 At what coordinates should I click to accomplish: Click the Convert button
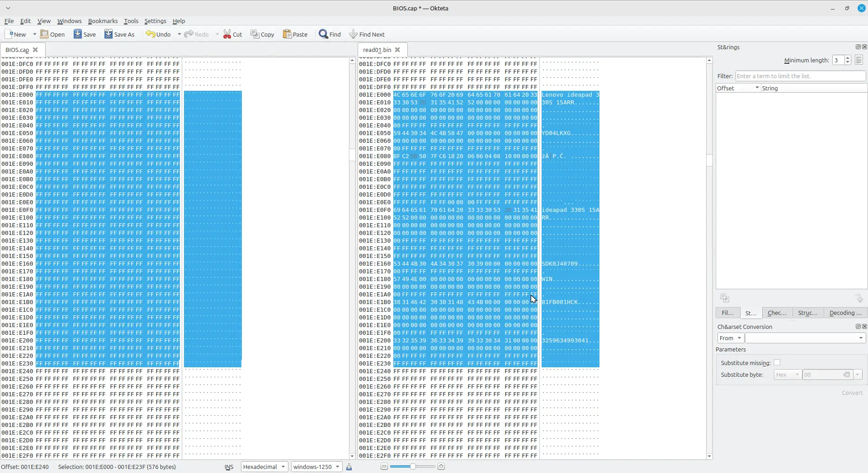pos(852,393)
